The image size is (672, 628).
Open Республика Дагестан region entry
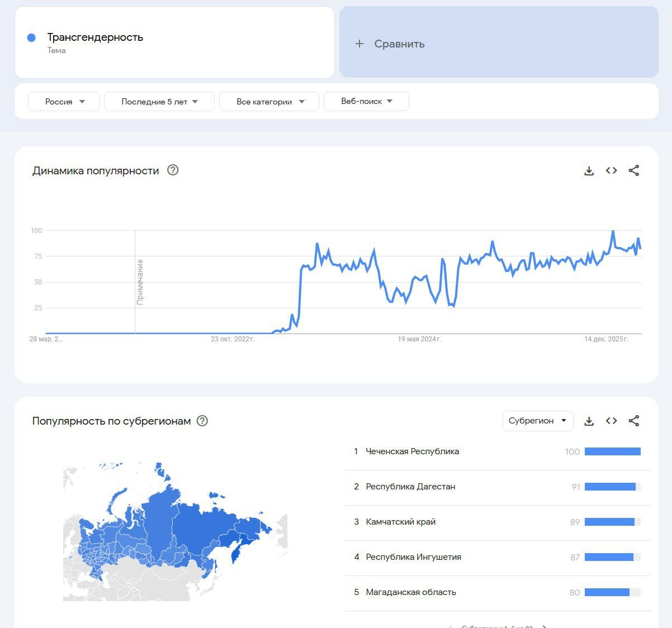tap(410, 487)
